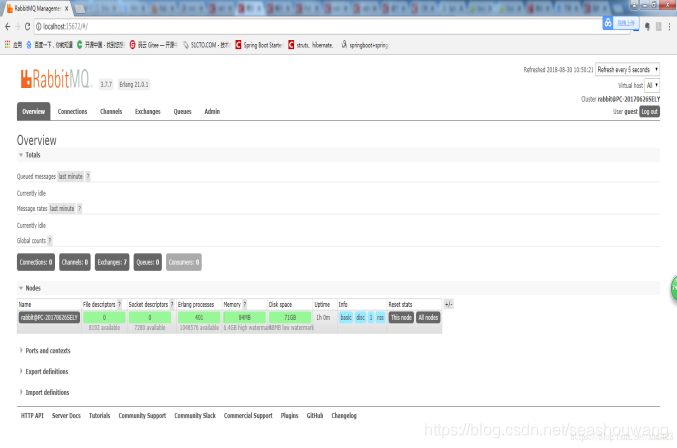Open the Tutorials footer link

100,416
